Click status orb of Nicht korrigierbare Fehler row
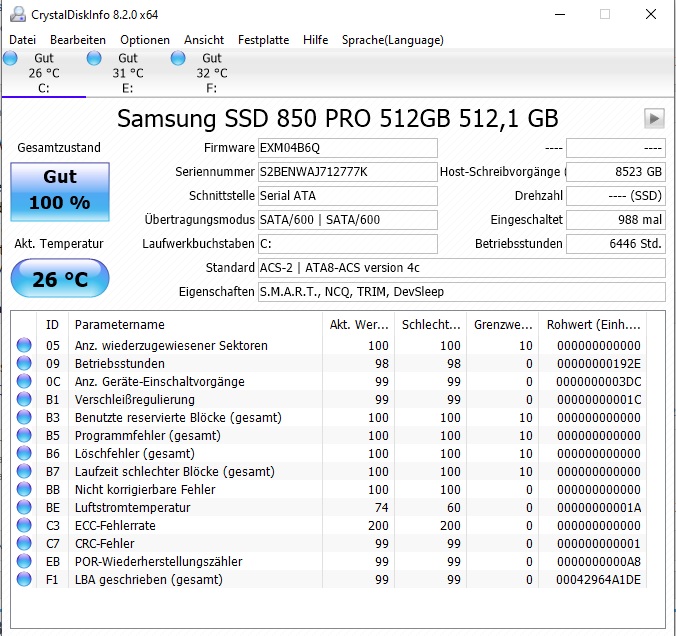This screenshot has width=676, height=636. point(24,489)
